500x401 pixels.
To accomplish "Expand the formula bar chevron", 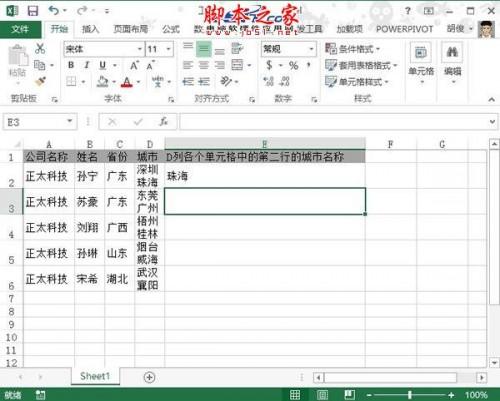I will point(492,122).
